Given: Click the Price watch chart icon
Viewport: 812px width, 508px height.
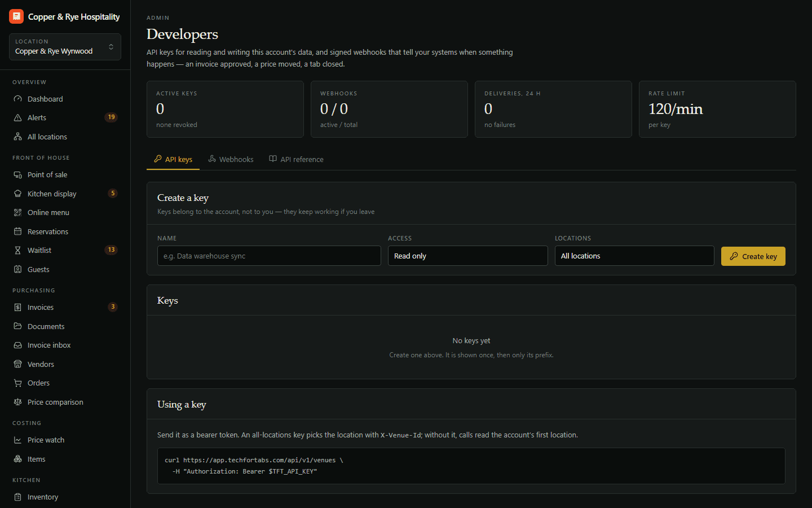Looking at the screenshot, I should (17, 440).
